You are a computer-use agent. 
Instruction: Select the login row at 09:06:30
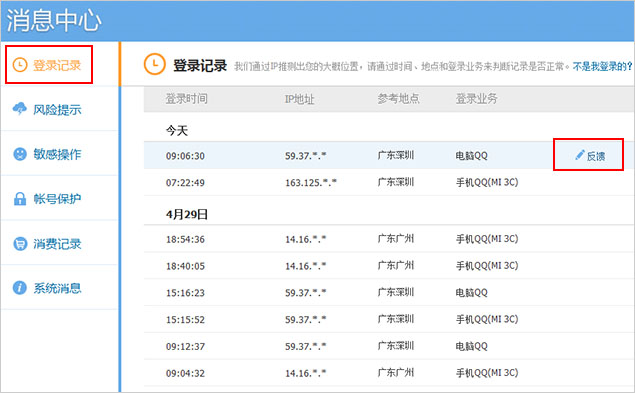[389, 155]
